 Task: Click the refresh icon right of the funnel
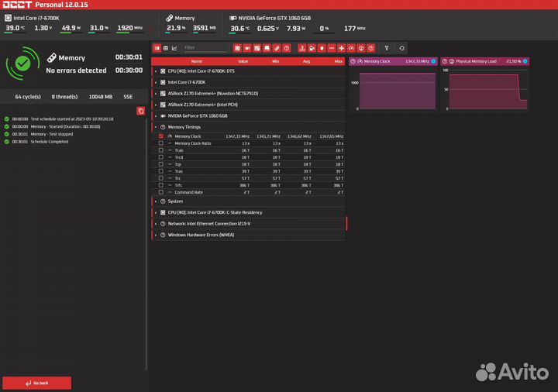point(401,48)
